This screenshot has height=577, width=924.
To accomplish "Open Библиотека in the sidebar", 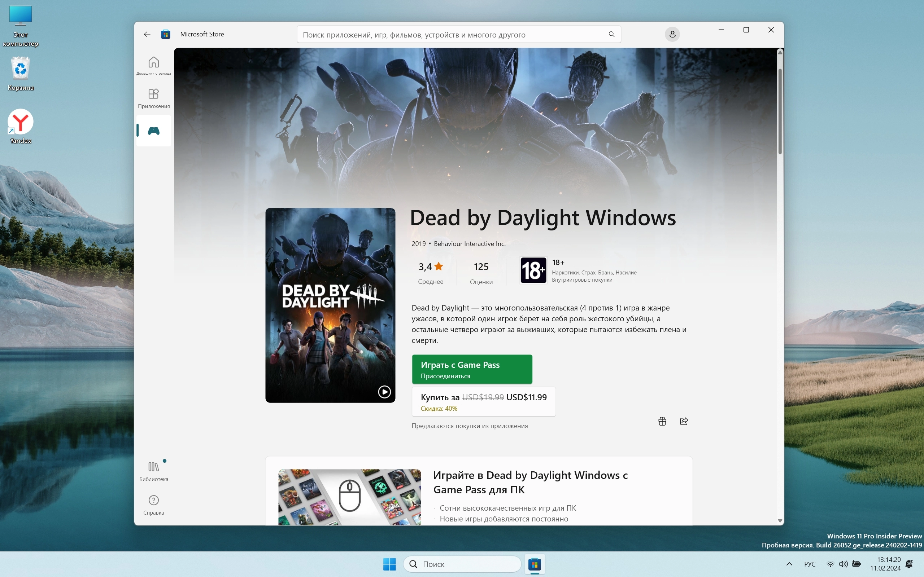I will point(153,471).
